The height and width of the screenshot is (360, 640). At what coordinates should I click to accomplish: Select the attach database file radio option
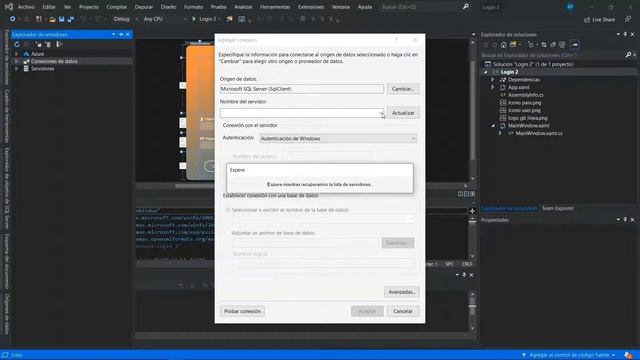coord(228,233)
